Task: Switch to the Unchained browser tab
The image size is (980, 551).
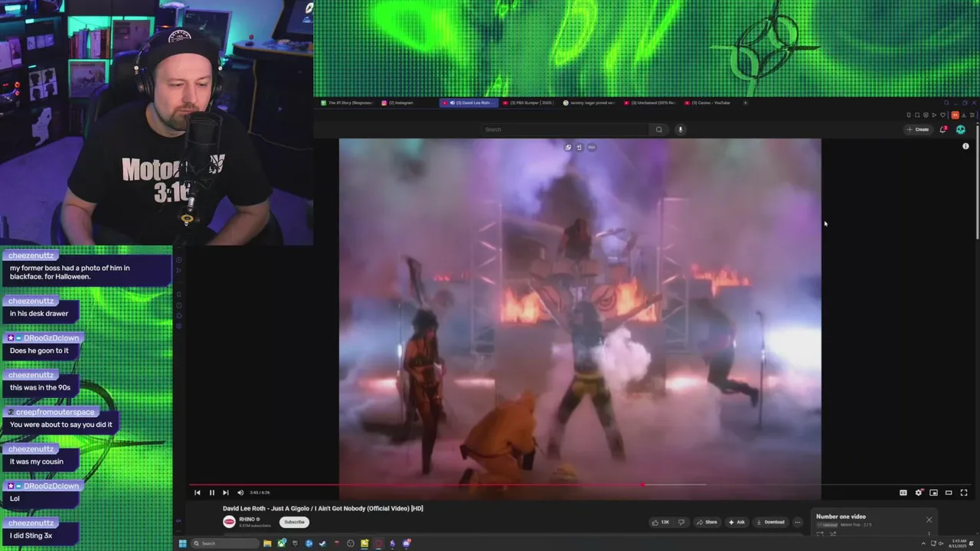Action: tap(650, 103)
